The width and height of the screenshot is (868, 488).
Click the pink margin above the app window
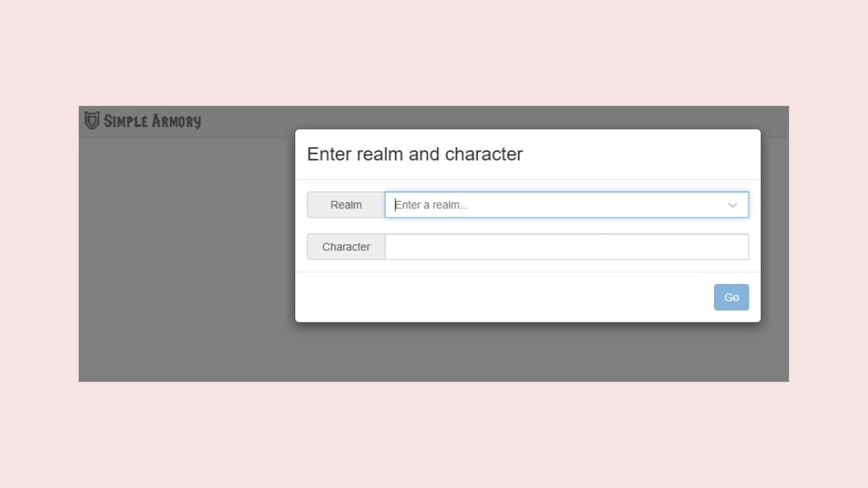pyautogui.click(x=434, y=51)
